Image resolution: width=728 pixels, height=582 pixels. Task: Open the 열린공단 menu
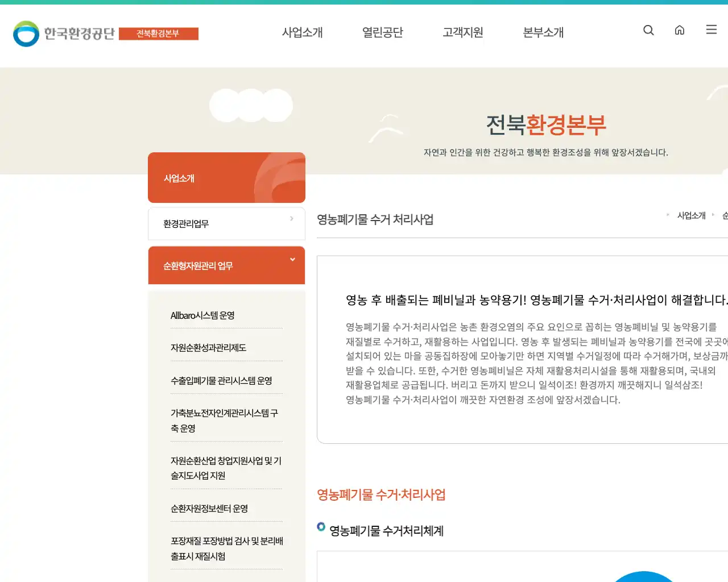[x=382, y=32]
